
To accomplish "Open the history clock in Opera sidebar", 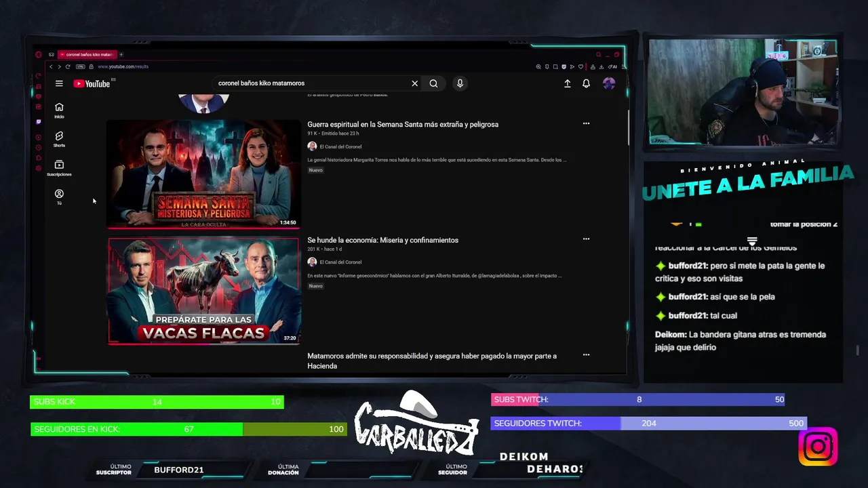I will tap(38, 147).
